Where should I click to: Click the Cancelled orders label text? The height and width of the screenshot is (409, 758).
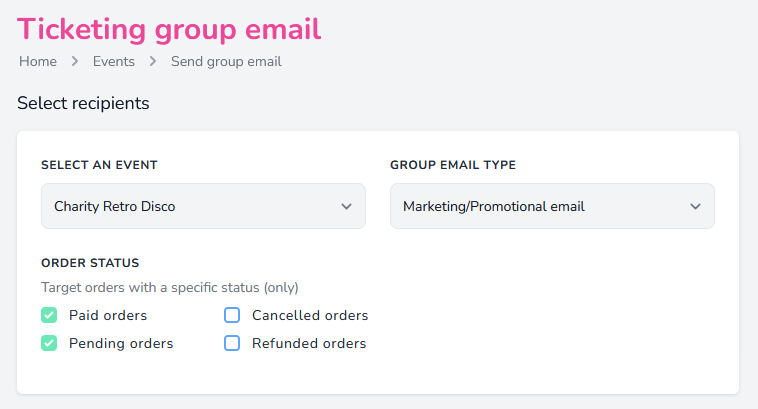(x=310, y=315)
